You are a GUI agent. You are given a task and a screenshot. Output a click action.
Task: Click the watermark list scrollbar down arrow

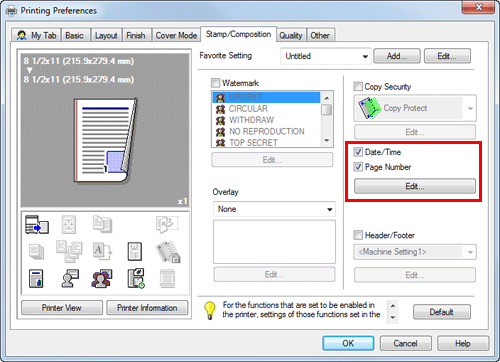pyautogui.click(x=327, y=141)
